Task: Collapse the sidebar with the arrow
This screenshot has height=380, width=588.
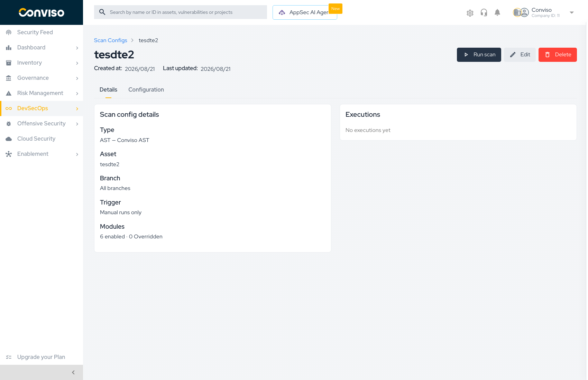Action: (73, 372)
